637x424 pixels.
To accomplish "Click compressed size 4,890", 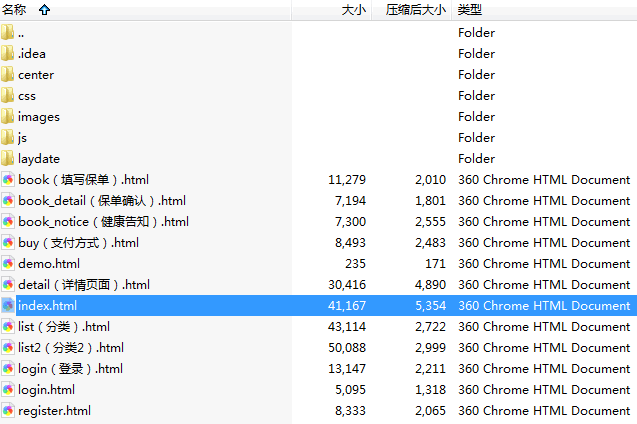I will pyautogui.click(x=431, y=285).
